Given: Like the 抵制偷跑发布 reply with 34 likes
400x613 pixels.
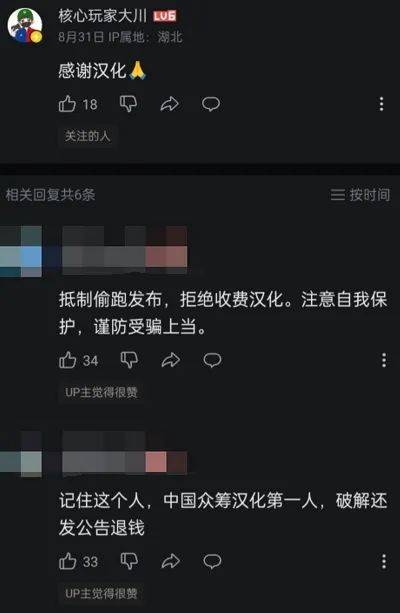Looking at the screenshot, I should click(x=68, y=360).
